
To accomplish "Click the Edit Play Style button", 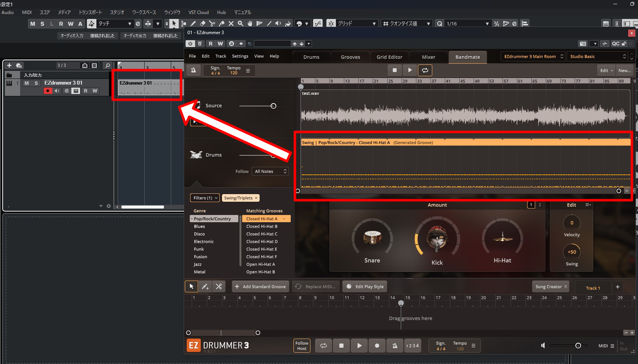I will (x=365, y=287).
